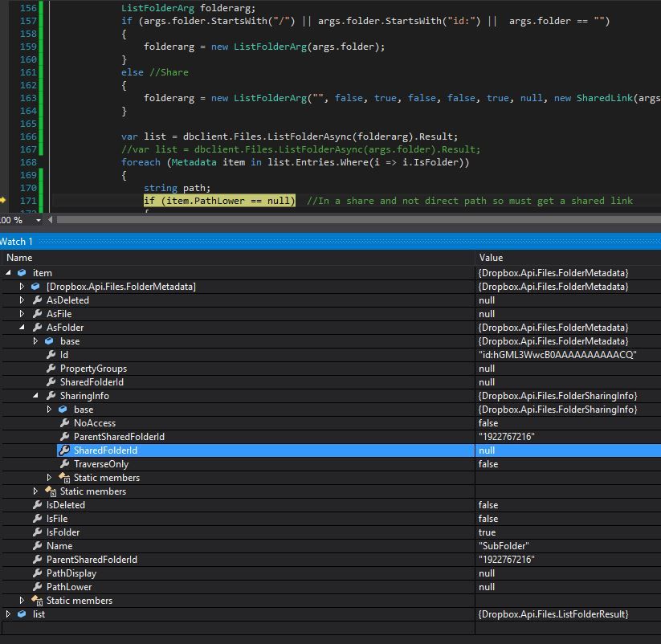Expand the list variable in the watch
The image size is (661, 644).
(x=8, y=614)
